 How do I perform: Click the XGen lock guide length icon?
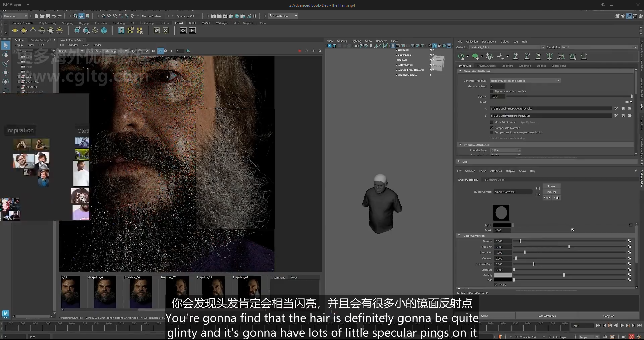point(538,56)
